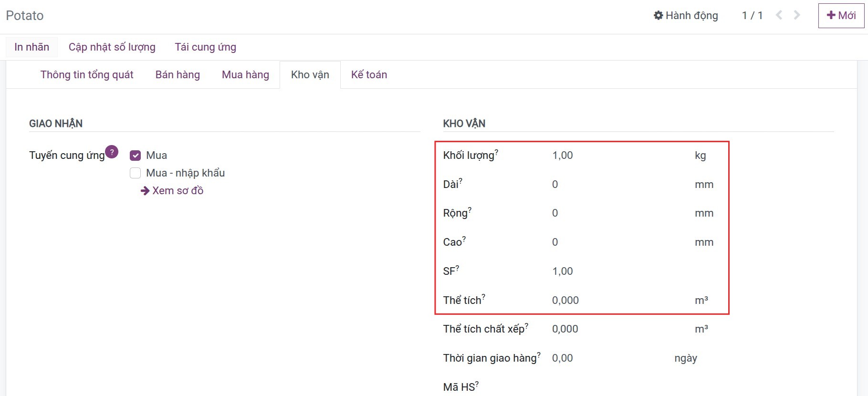
Task: Show help tooltip for Tuyến cung ứng
Action: [112, 152]
